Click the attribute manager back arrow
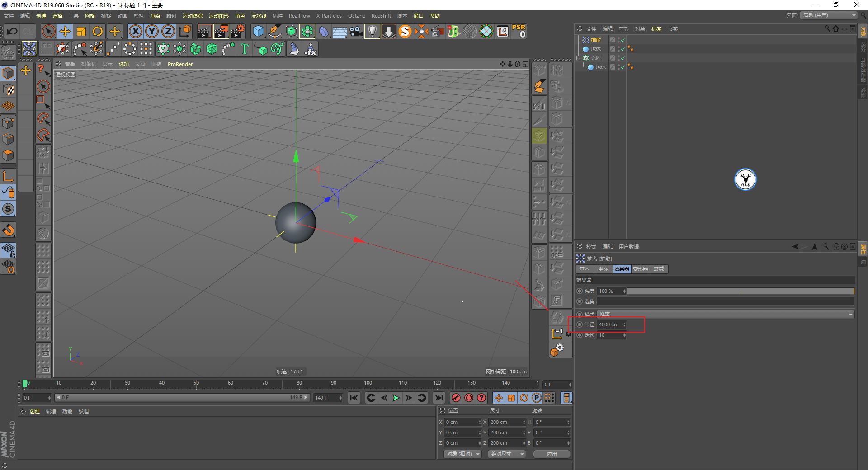 796,246
